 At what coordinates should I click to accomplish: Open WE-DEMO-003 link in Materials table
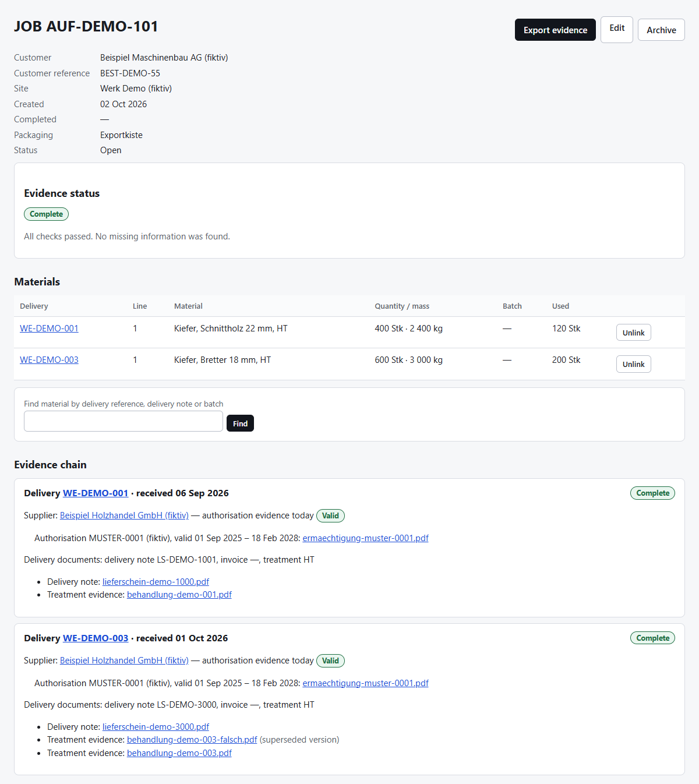(49, 360)
